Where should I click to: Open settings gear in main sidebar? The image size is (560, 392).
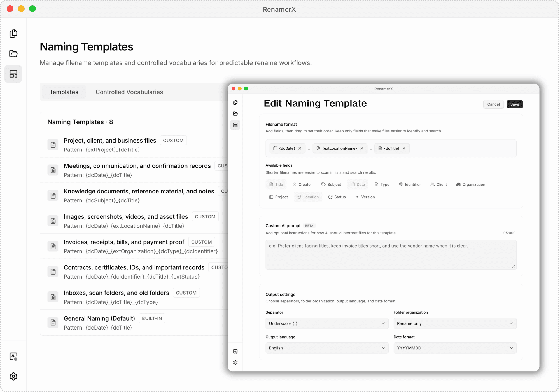coord(13,376)
